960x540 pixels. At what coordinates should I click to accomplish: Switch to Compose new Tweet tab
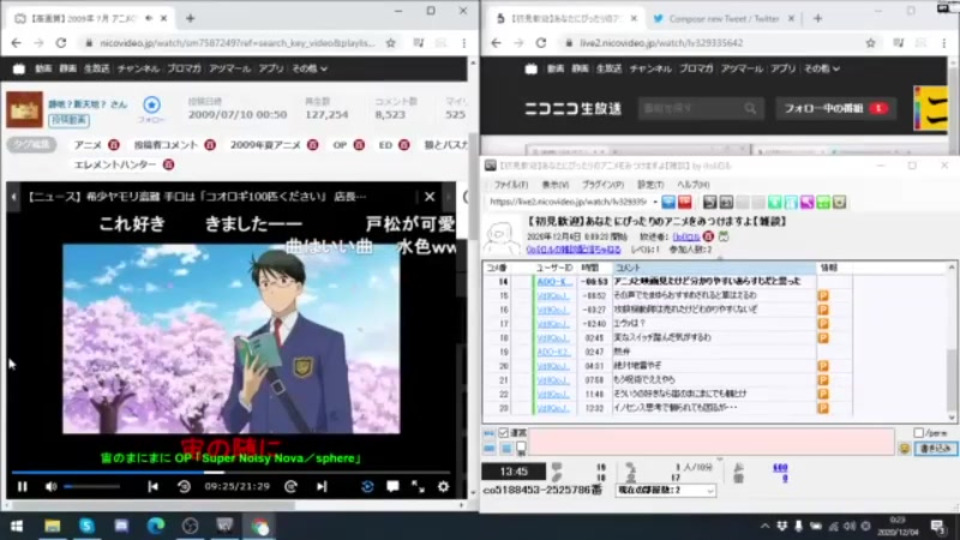point(723,18)
